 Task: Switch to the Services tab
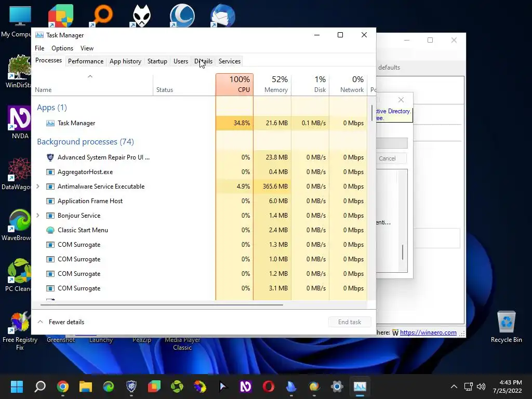coord(229,61)
